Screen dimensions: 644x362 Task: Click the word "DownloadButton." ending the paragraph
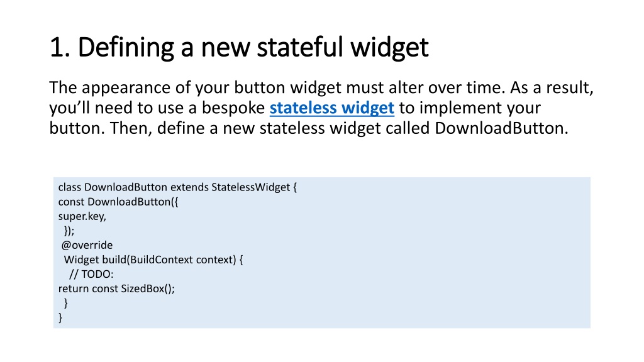click(501, 128)
